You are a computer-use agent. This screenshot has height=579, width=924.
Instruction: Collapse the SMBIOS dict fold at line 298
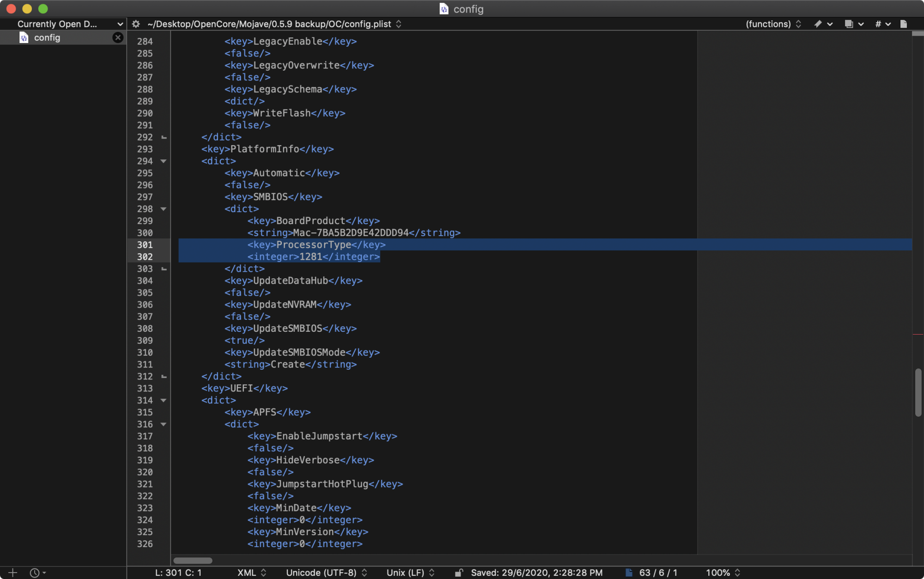tap(164, 209)
